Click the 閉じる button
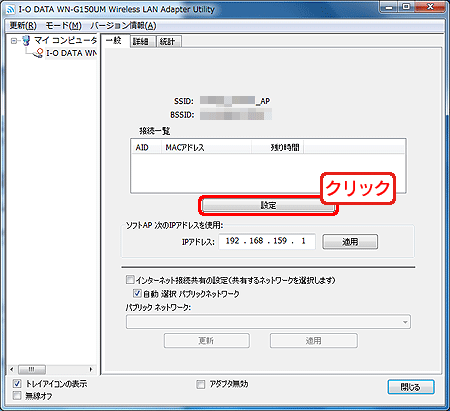Screen dimensions: 450x411 pyautogui.click(x=411, y=387)
